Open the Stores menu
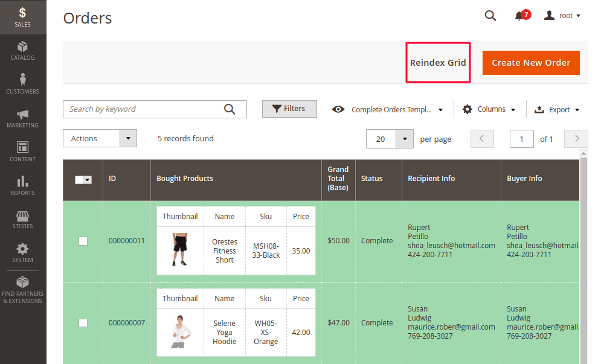 pyautogui.click(x=23, y=220)
